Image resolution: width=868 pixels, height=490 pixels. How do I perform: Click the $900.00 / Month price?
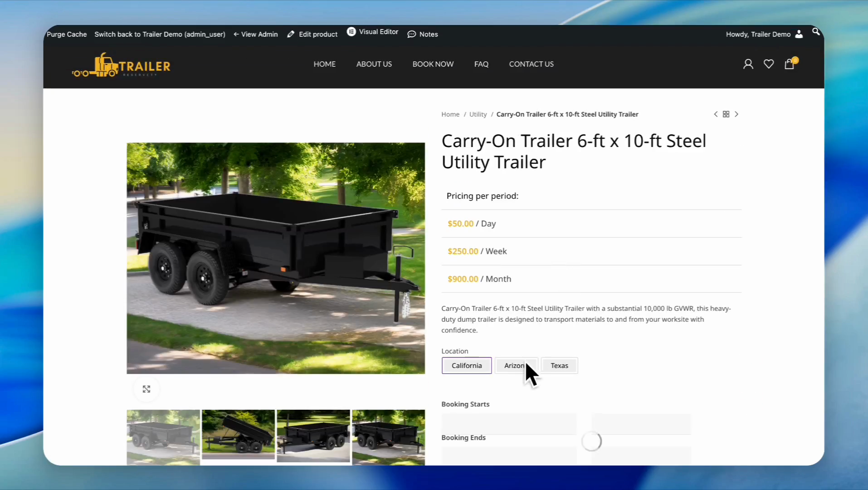click(479, 279)
